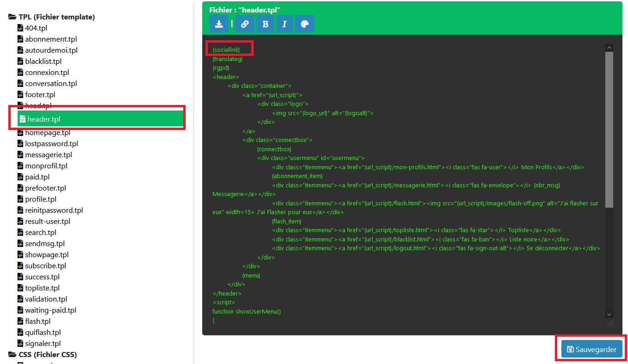The image size is (628, 364).
Task: Click the floppy disk icon on Sauvegarder
Action: click(x=570, y=349)
